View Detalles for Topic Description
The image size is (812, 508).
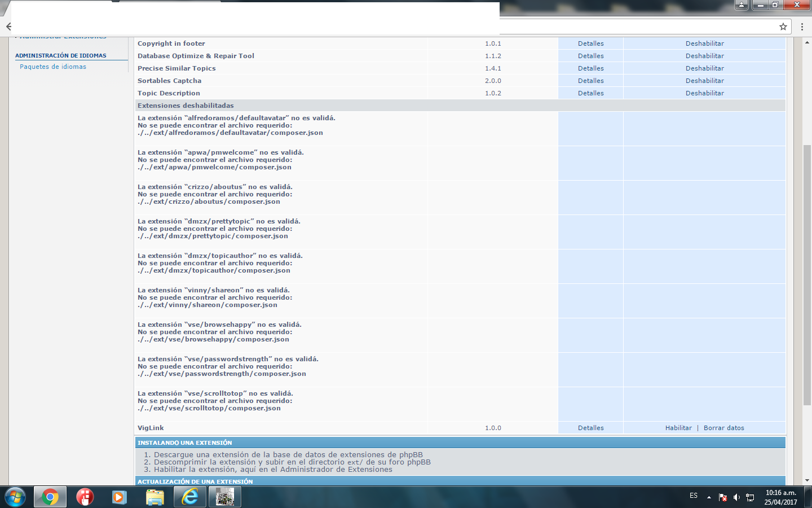[x=590, y=93]
